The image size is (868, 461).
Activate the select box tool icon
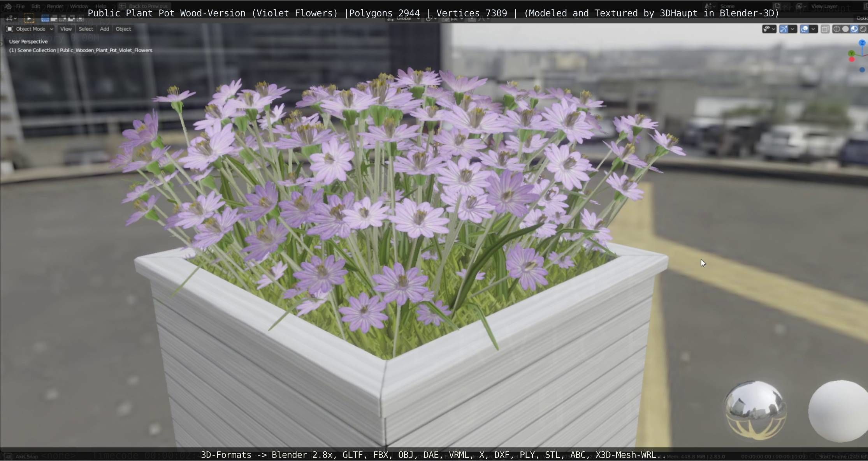29,18
